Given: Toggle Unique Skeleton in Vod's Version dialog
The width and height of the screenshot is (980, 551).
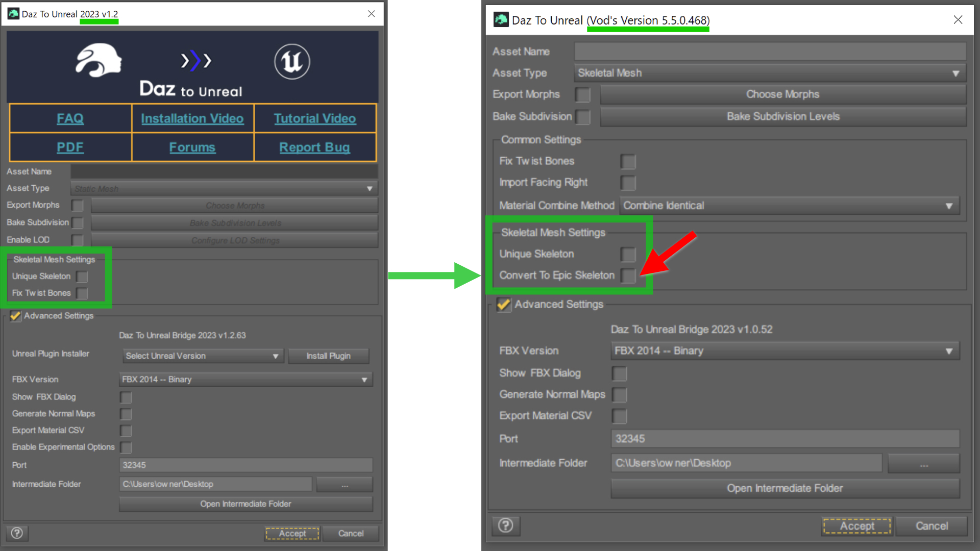Looking at the screenshot, I should [x=628, y=255].
